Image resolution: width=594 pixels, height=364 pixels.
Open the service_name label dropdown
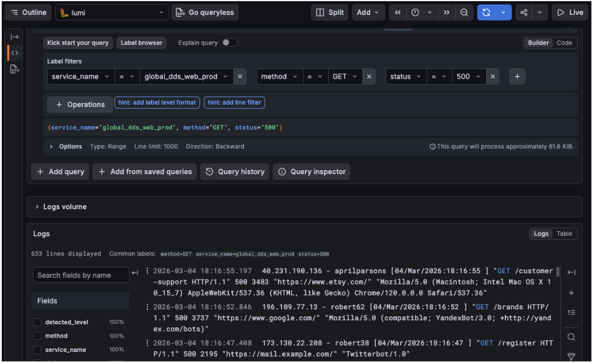[81, 76]
